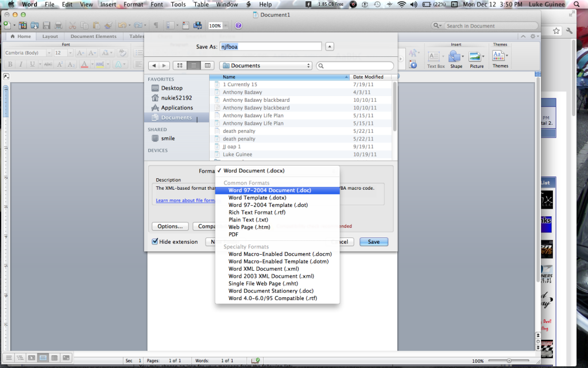Click the Format Painter brush icon
This screenshot has width=588, height=368.
tap(108, 25)
